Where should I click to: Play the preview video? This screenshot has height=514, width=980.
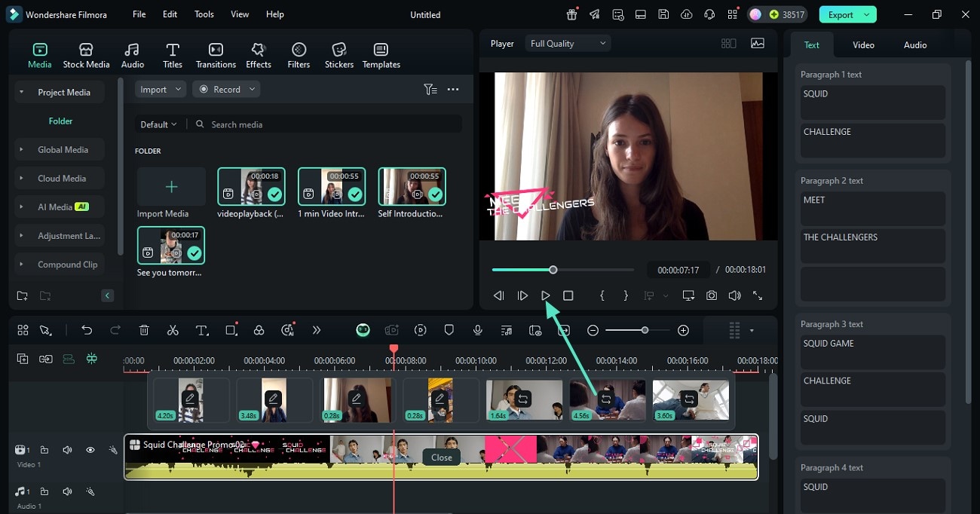coord(546,295)
